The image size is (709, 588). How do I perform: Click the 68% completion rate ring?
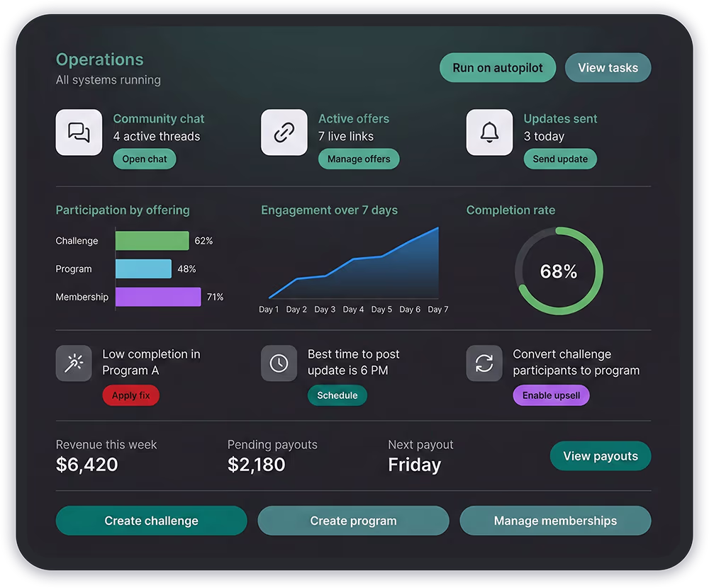point(559,271)
